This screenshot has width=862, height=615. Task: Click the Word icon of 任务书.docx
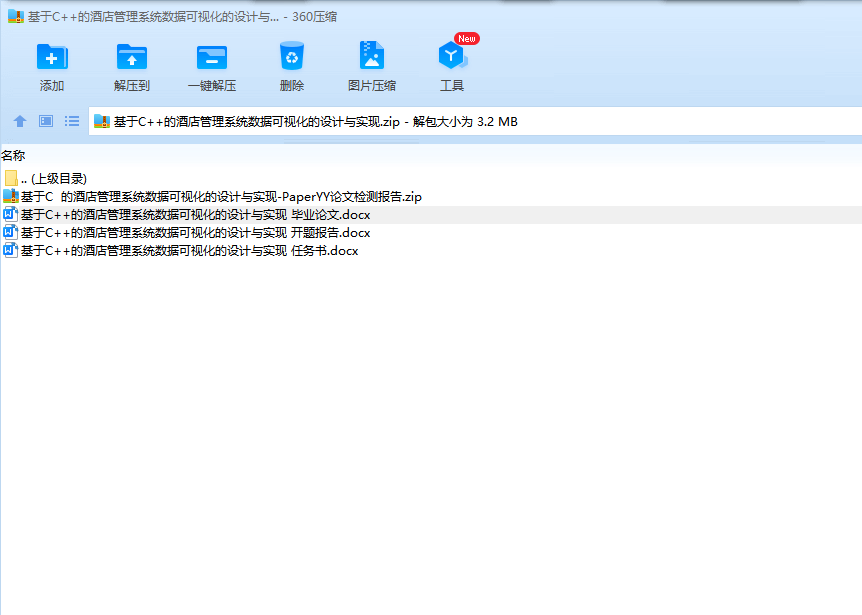coord(10,250)
